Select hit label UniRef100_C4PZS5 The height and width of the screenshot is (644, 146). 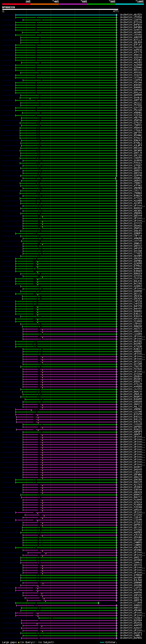click(x=131, y=304)
